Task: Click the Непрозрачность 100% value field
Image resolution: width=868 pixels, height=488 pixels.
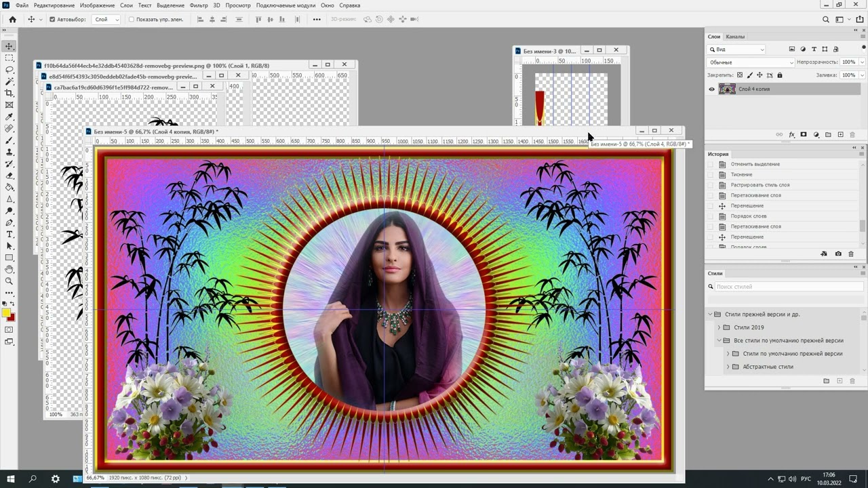Action: click(848, 62)
